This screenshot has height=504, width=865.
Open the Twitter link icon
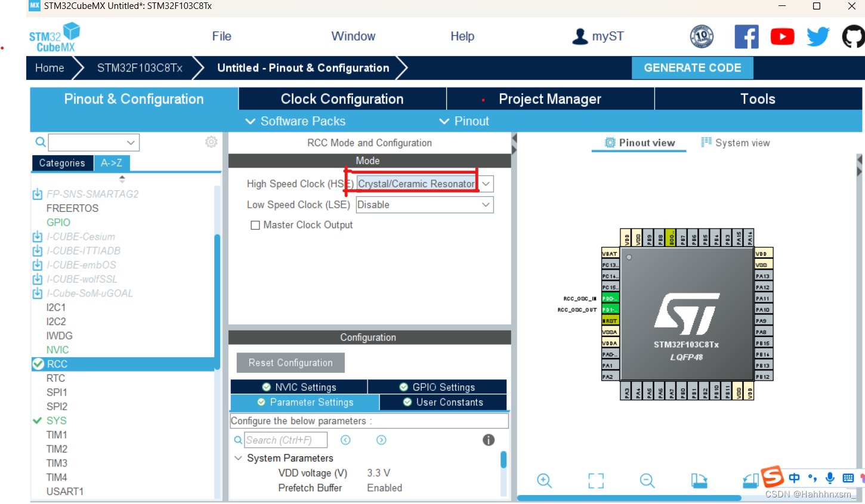818,37
